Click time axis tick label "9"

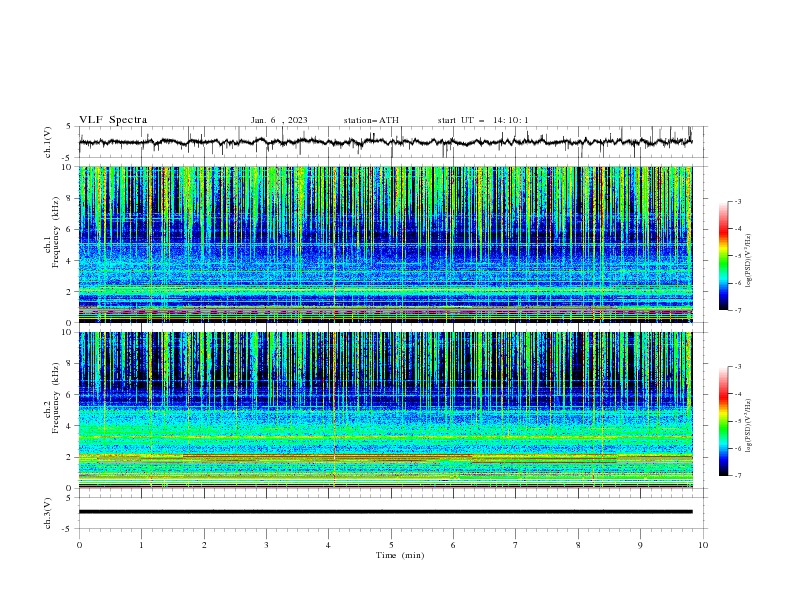(x=640, y=545)
